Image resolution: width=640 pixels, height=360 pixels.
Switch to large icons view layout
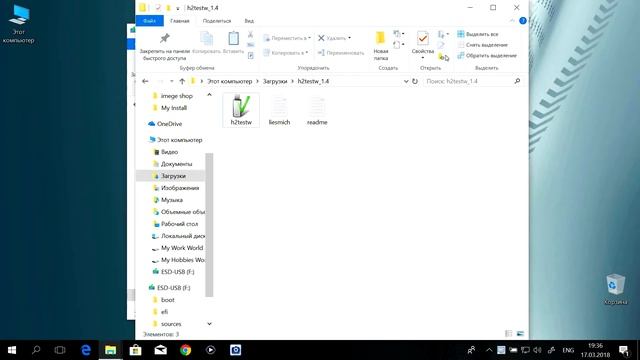pos(520,333)
